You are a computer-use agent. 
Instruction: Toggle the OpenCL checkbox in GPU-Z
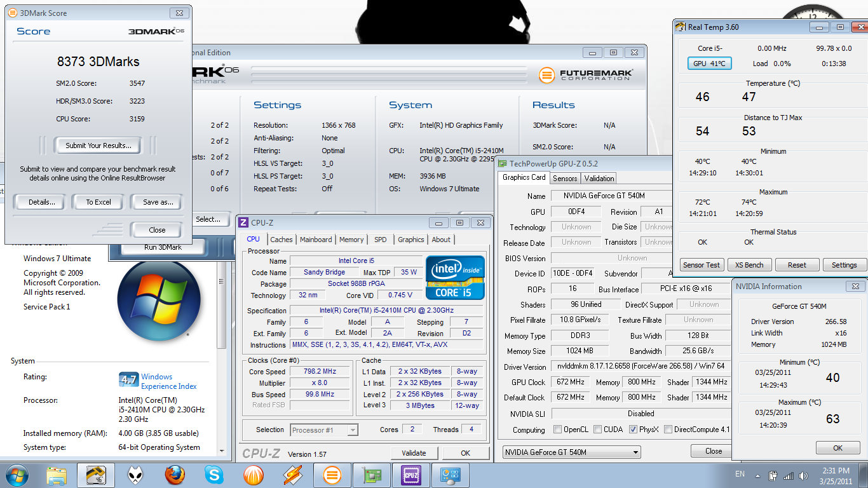click(x=557, y=430)
